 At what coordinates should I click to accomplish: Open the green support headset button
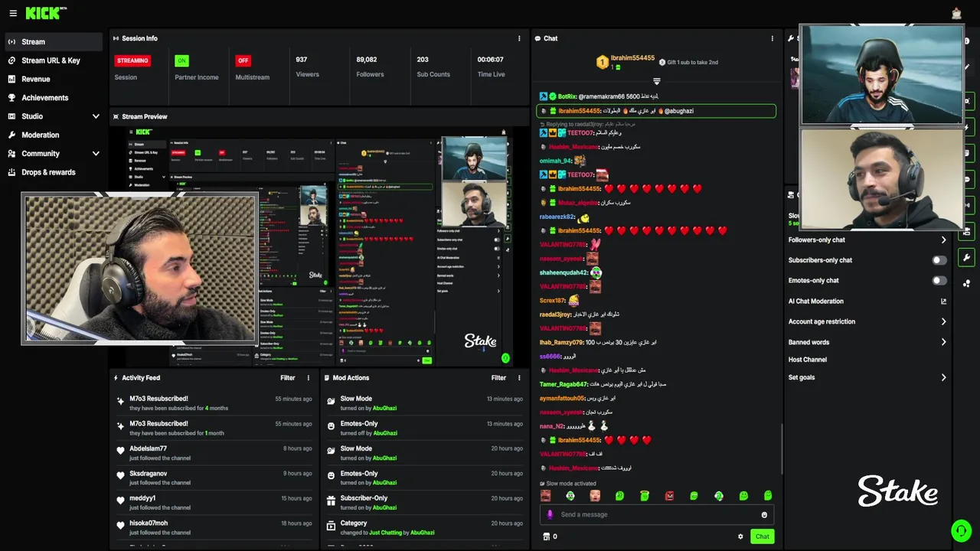pyautogui.click(x=961, y=530)
